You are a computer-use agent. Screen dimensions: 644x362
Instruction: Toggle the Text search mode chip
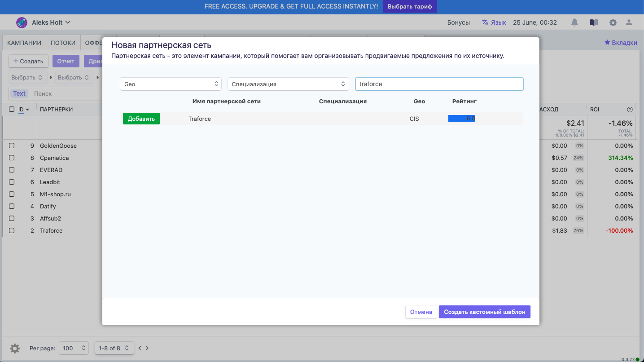tap(19, 93)
